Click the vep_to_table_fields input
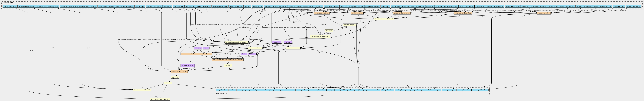 10,6
